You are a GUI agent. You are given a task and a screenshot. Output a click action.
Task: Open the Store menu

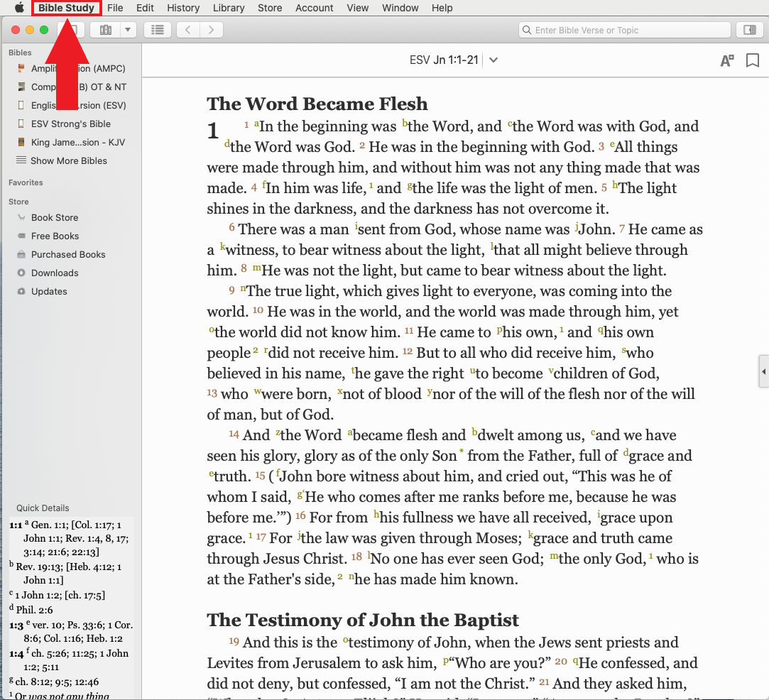point(270,8)
